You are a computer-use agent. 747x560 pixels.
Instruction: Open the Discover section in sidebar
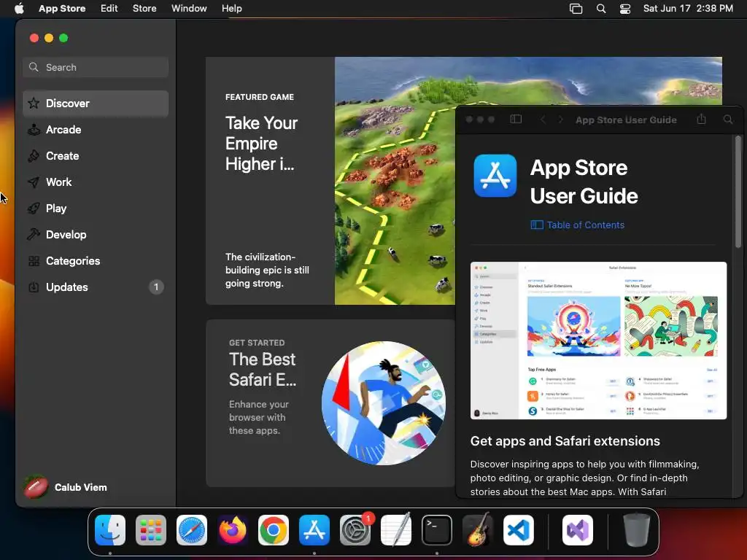pyautogui.click(x=96, y=104)
